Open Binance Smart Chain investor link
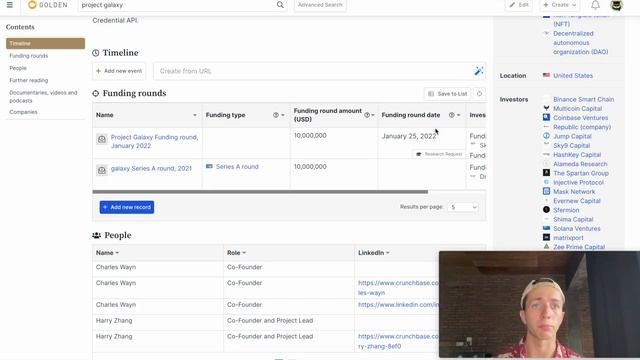Screen dimensions: 640x360 (x=583, y=99)
